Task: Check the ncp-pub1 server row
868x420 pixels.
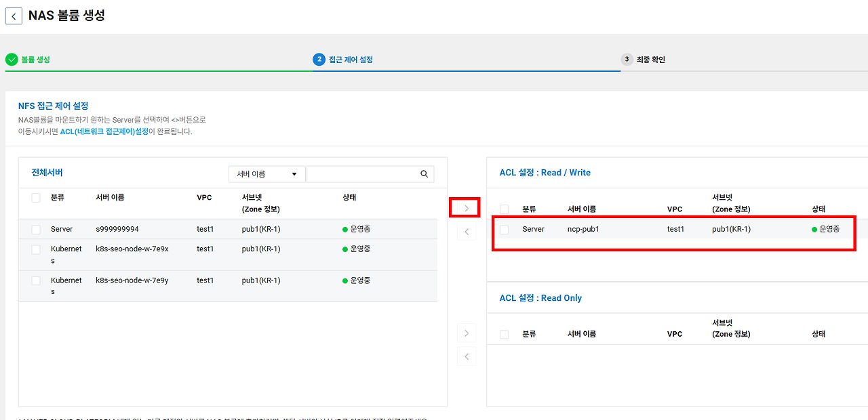Action: pyautogui.click(x=504, y=230)
